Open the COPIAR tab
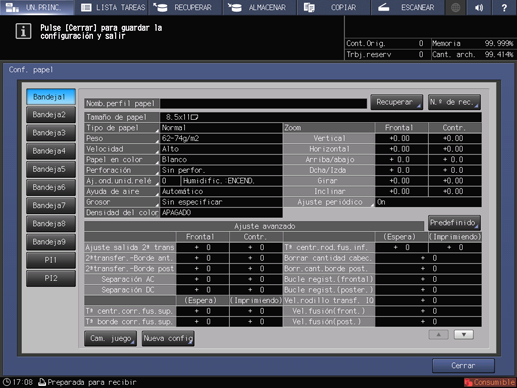 333,7
